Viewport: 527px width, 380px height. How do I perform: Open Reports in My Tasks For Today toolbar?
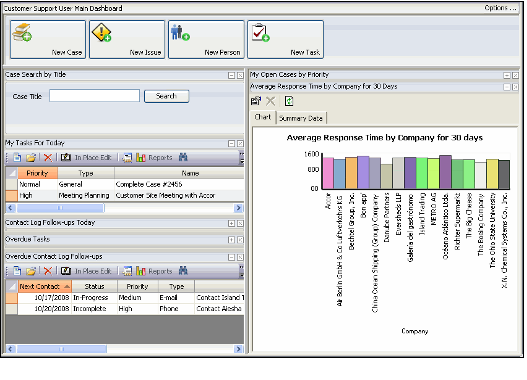154,157
